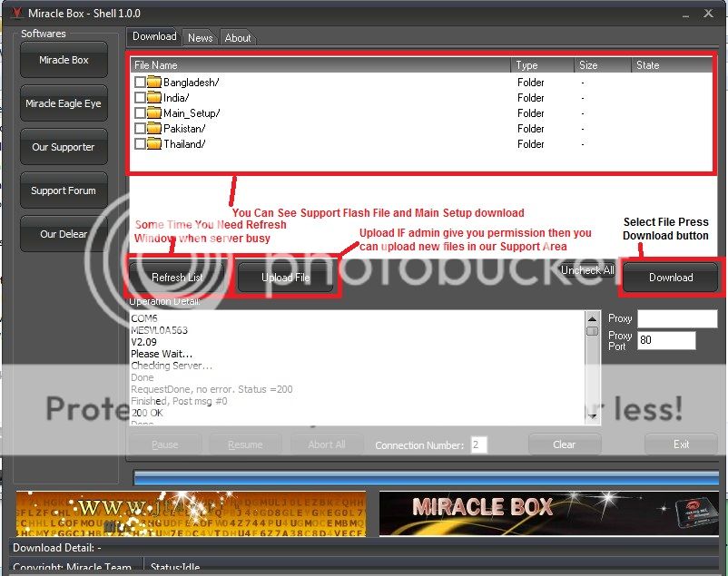728x576 pixels.
Task: Click the Connection Number field
Action: click(x=478, y=444)
